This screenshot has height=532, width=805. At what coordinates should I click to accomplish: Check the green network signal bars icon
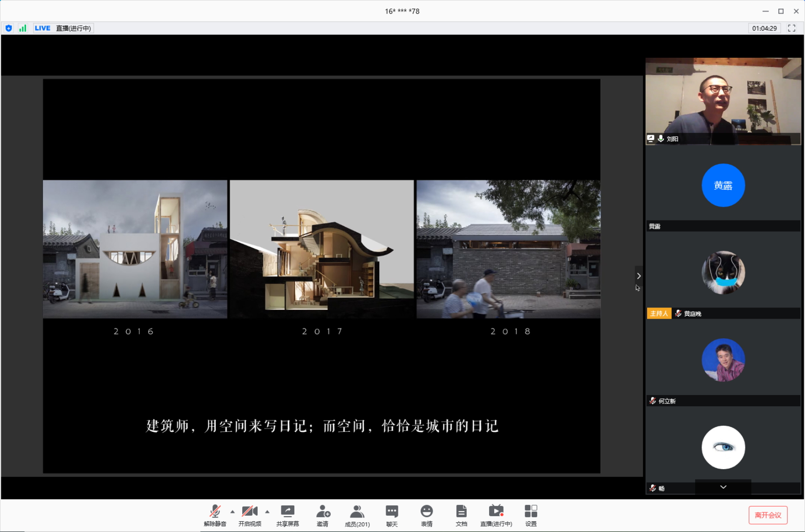[x=22, y=28]
